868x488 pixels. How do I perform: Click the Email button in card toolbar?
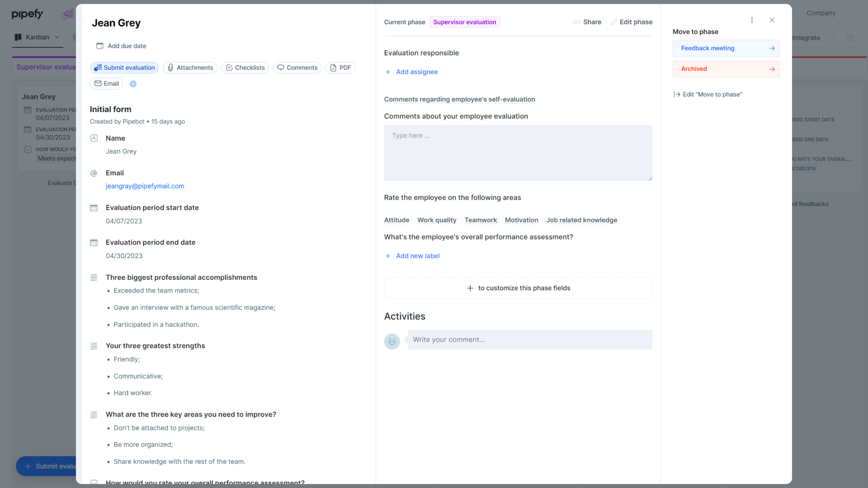coord(107,84)
